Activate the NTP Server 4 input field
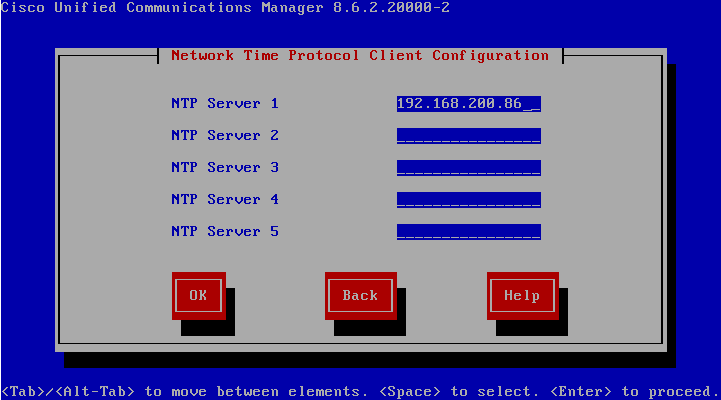Image resolution: width=721 pixels, height=400 pixels. (x=468, y=200)
